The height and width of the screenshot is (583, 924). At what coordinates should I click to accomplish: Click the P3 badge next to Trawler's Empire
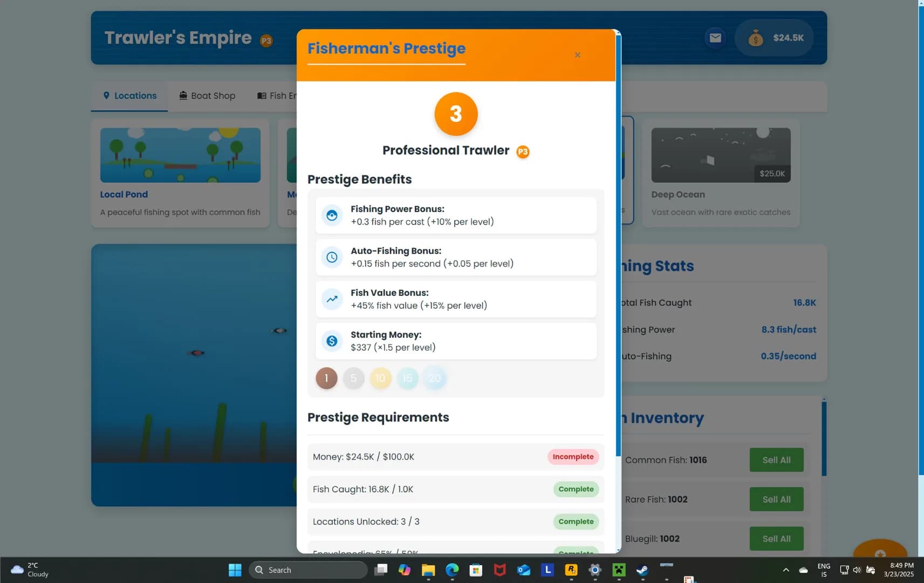[x=266, y=40]
